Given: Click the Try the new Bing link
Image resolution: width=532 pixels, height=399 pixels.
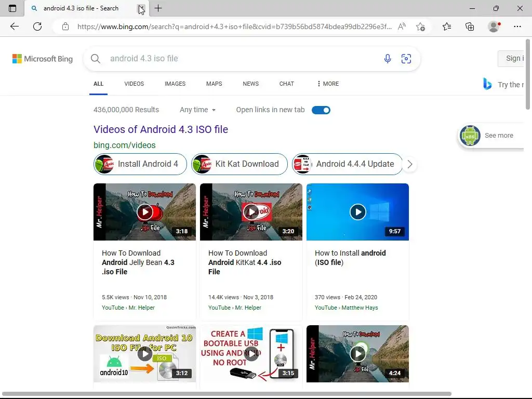Looking at the screenshot, I should (511, 85).
